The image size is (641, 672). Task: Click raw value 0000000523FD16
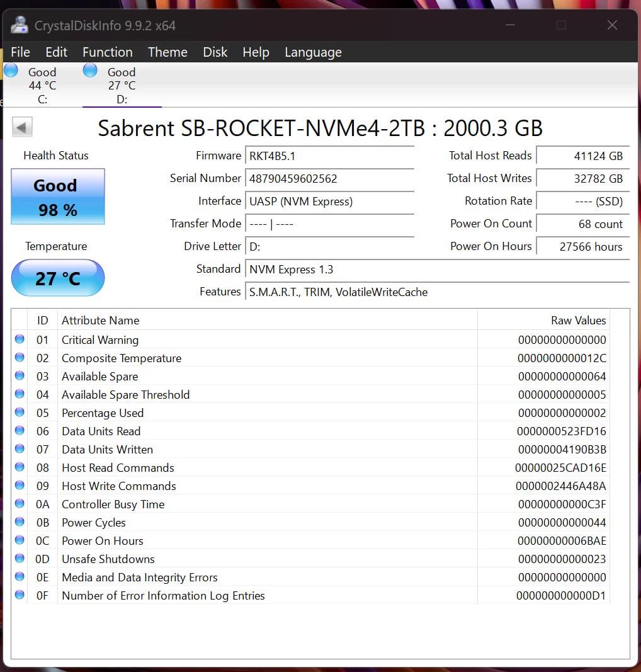[x=561, y=431]
